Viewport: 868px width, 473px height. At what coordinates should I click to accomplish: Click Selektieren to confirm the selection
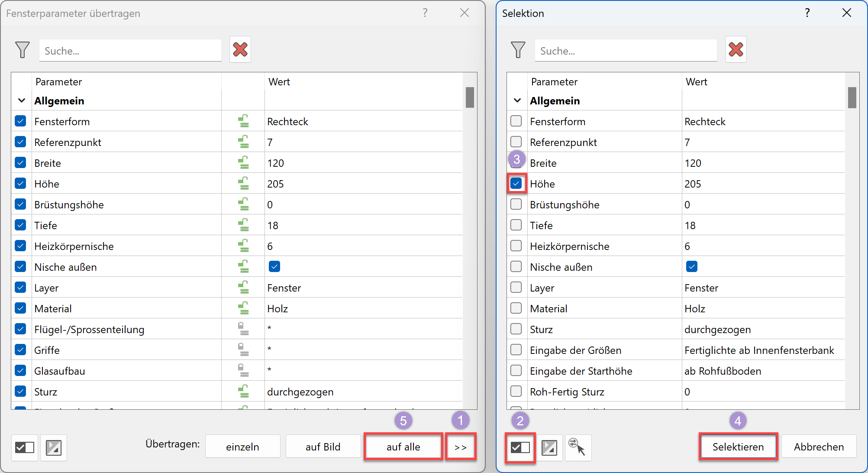click(x=738, y=447)
